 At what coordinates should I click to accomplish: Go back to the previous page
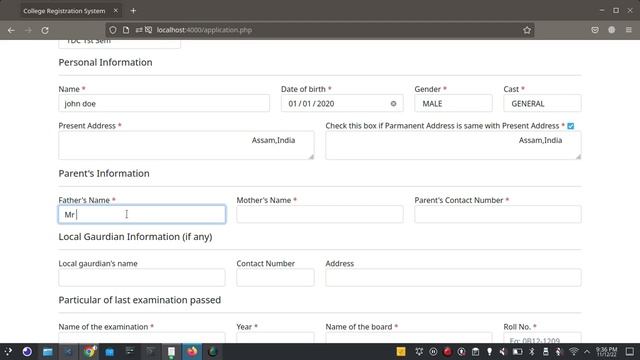[11, 30]
